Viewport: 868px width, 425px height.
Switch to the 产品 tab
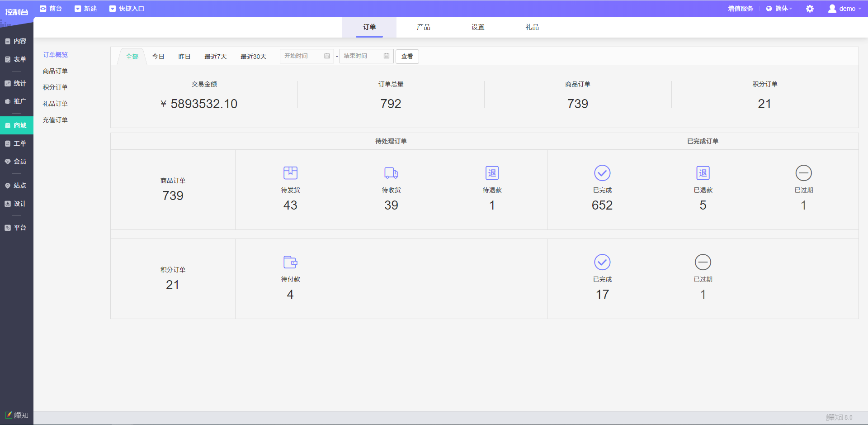coord(424,27)
